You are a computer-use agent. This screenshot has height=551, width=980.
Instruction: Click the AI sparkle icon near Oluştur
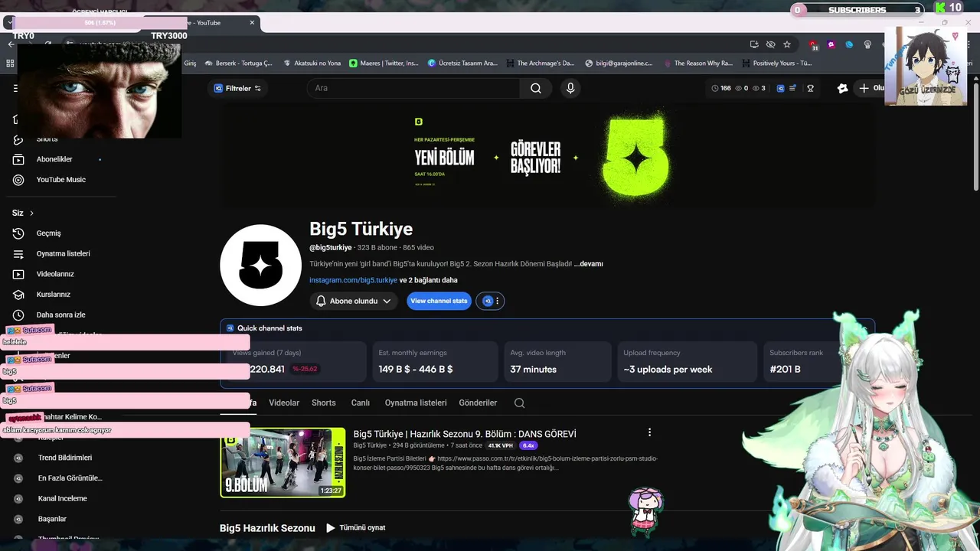[843, 88]
